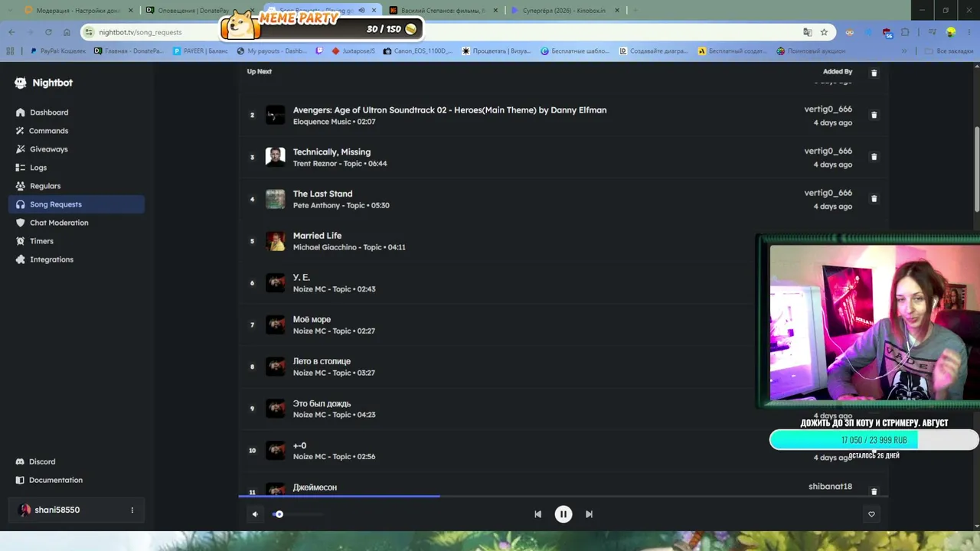Open Dashboard in the Nightbot sidebar
Screen dimensions: 980x551
tap(77, 112)
